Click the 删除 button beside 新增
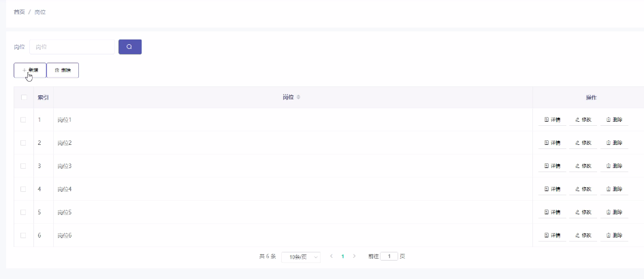This screenshot has height=279, width=644. 63,70
